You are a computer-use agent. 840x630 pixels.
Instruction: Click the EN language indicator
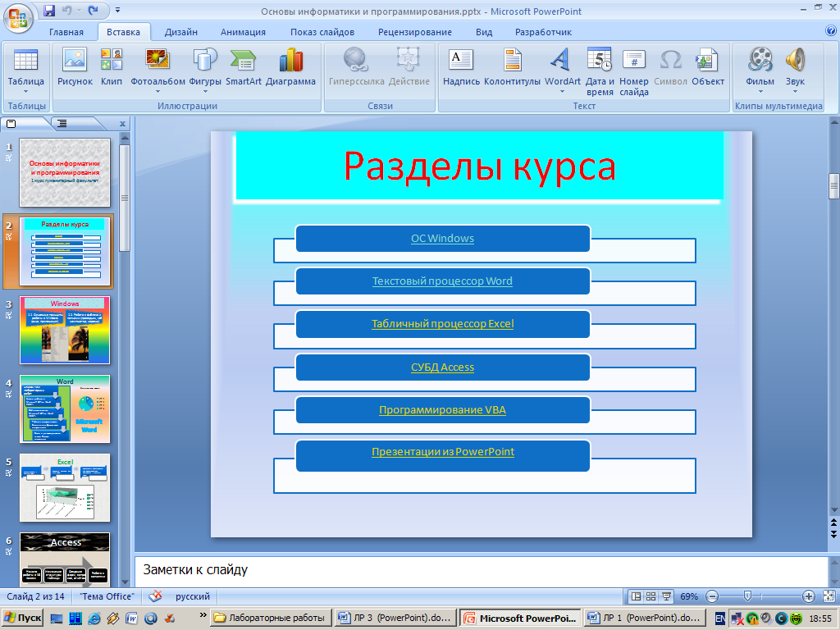click(x=720, y=619)
